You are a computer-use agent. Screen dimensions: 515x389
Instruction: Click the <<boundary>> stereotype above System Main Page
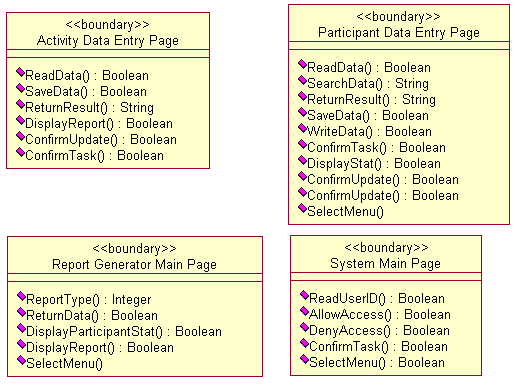click(x=386, y=248)
